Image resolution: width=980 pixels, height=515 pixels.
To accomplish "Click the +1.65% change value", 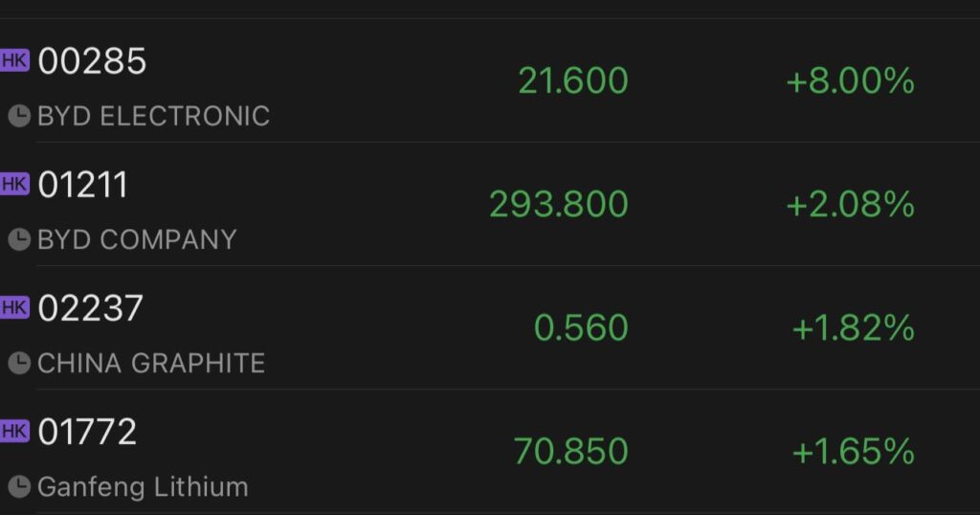I will (x=853, y=451).
